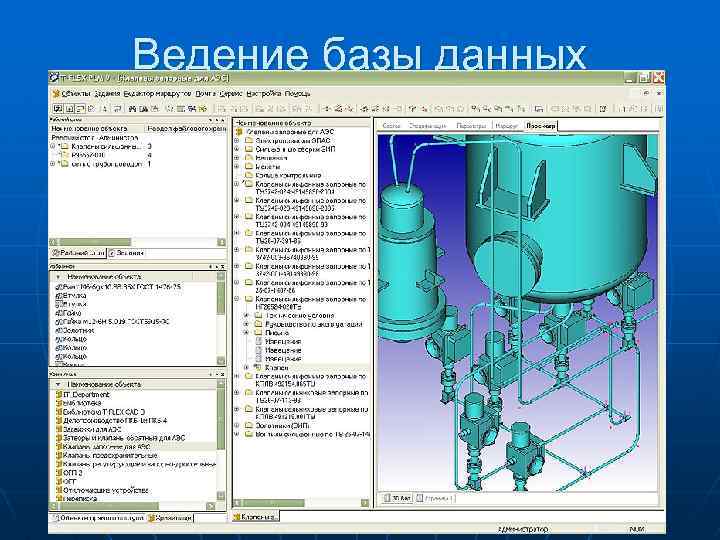
Task: Click Раздел файлового хранилища column header
Action: 186,129
